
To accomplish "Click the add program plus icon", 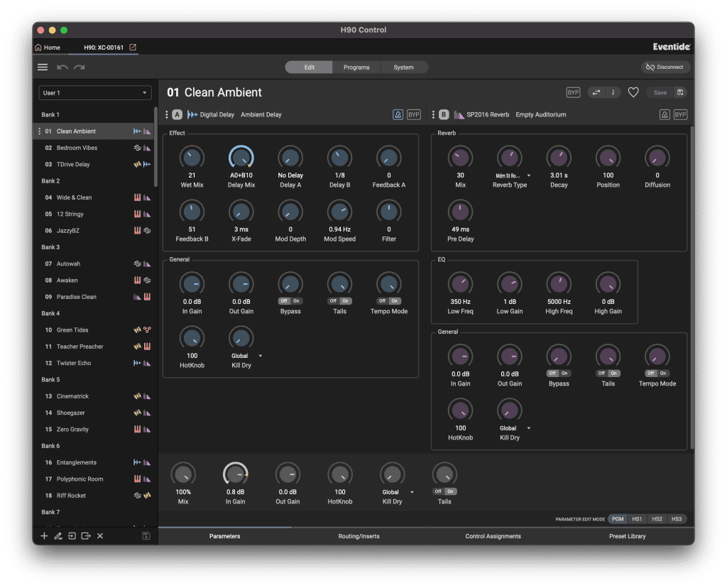I will tap(44, 535).
